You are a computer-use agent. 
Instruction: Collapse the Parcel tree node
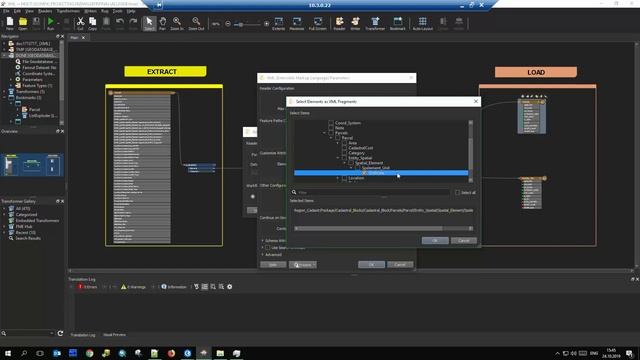331,138
